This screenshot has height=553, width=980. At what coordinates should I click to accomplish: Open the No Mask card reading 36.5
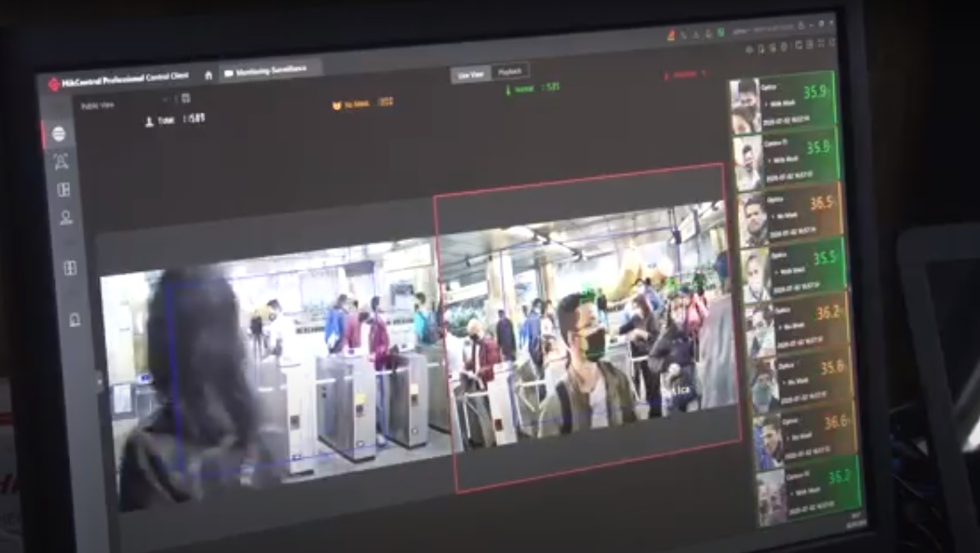(x=790, y=214)
